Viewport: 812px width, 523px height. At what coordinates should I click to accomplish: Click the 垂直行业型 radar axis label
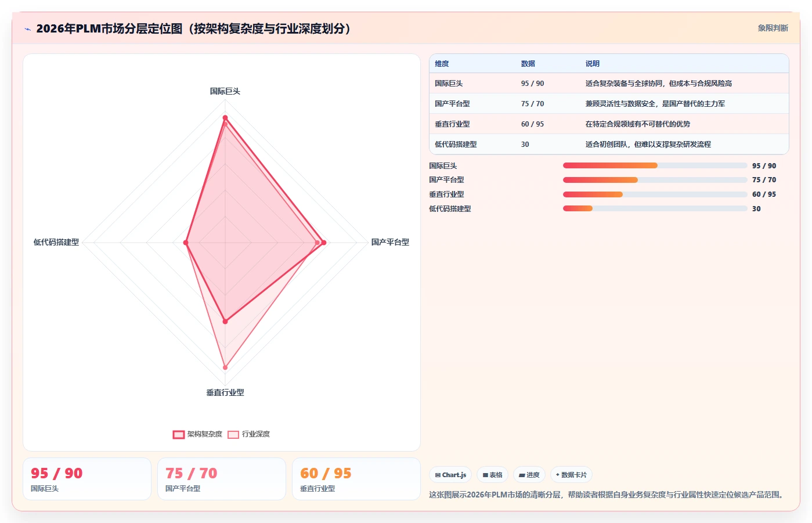[225, 392]
